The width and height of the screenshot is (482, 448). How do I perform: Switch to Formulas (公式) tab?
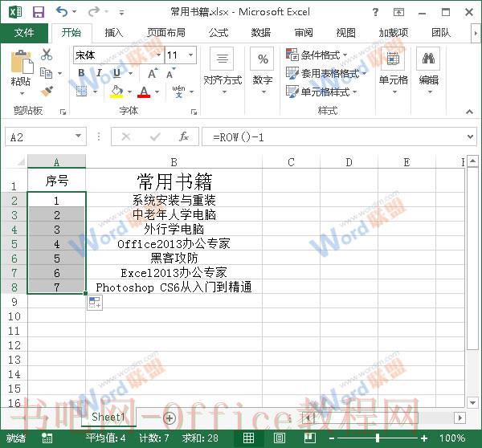[x=219, y=33]
